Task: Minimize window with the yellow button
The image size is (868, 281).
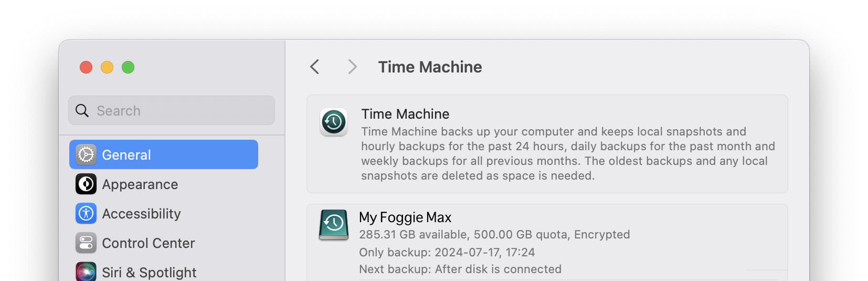Action: pyautogui.click(x=107, y=67)
